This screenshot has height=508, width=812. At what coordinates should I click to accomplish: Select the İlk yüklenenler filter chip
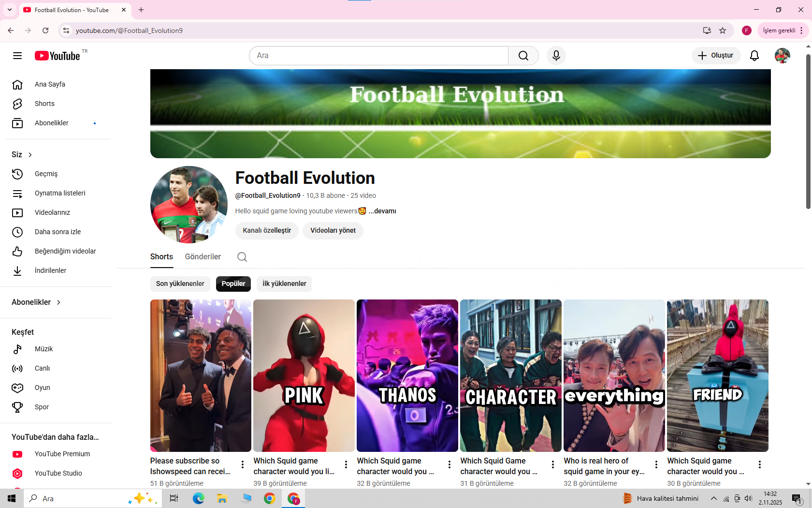(x=284, y=284)
